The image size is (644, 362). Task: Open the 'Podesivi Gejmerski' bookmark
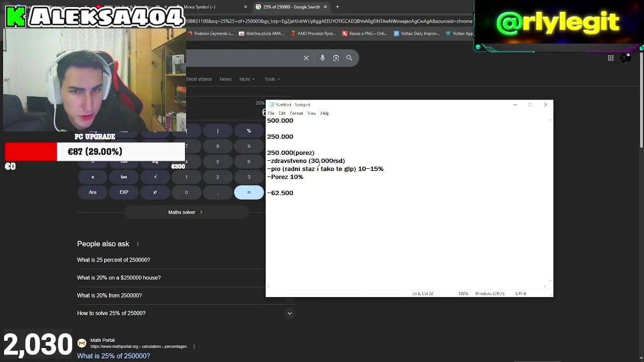click(x=210, y=33)
